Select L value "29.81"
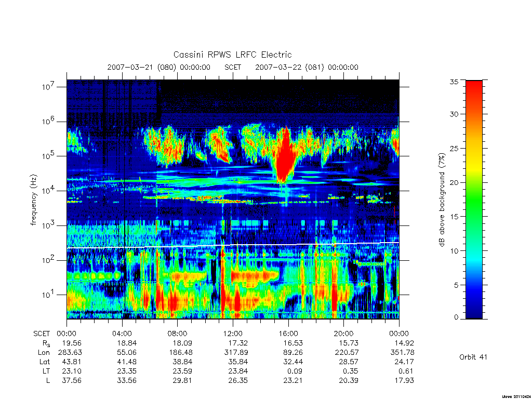Viewport: 532px width, 399px height. (182, 381)
